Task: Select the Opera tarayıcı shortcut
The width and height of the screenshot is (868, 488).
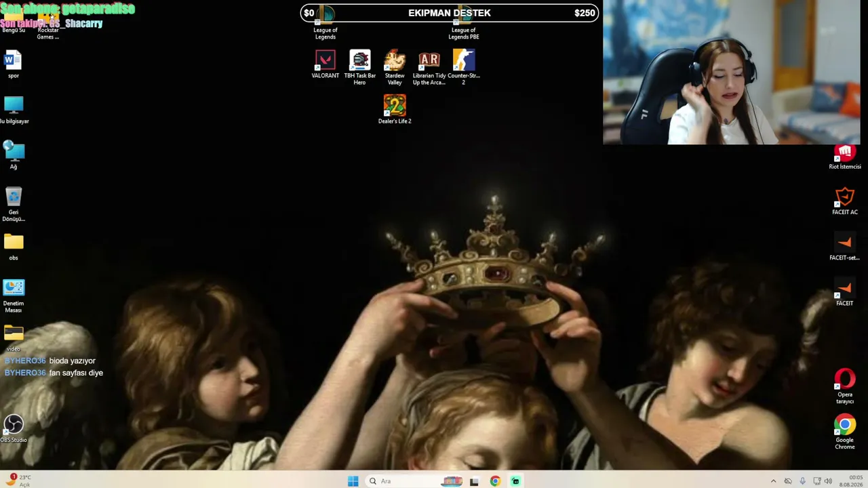Action: click(x=845, y=386)
